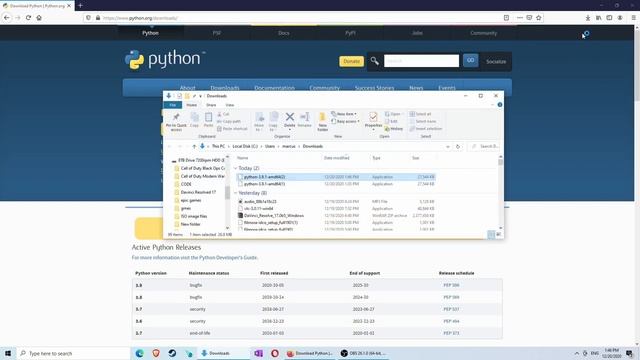Open the File tab in Explorer

click(x=173, y=105)
